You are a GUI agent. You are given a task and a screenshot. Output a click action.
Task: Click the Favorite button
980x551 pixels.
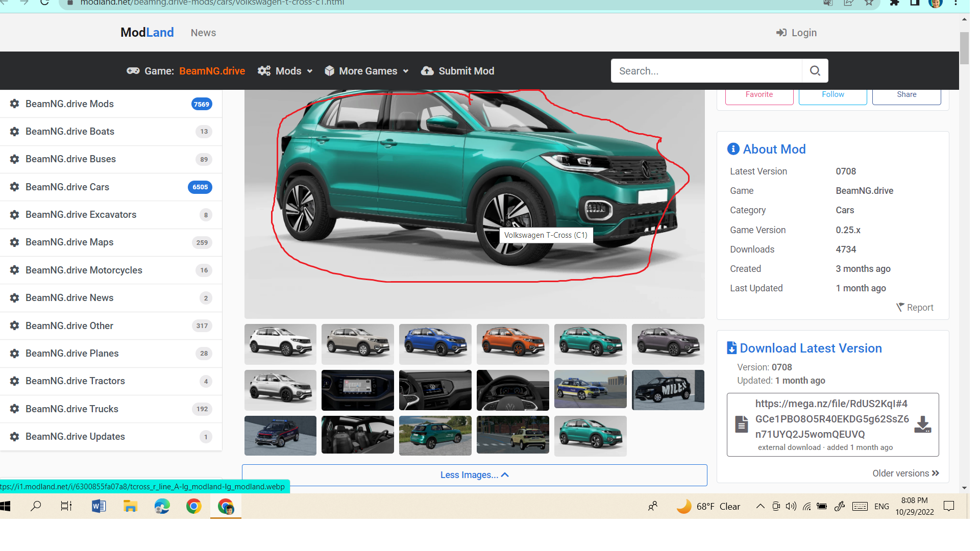pyautogui.click(x=759, y=95)
